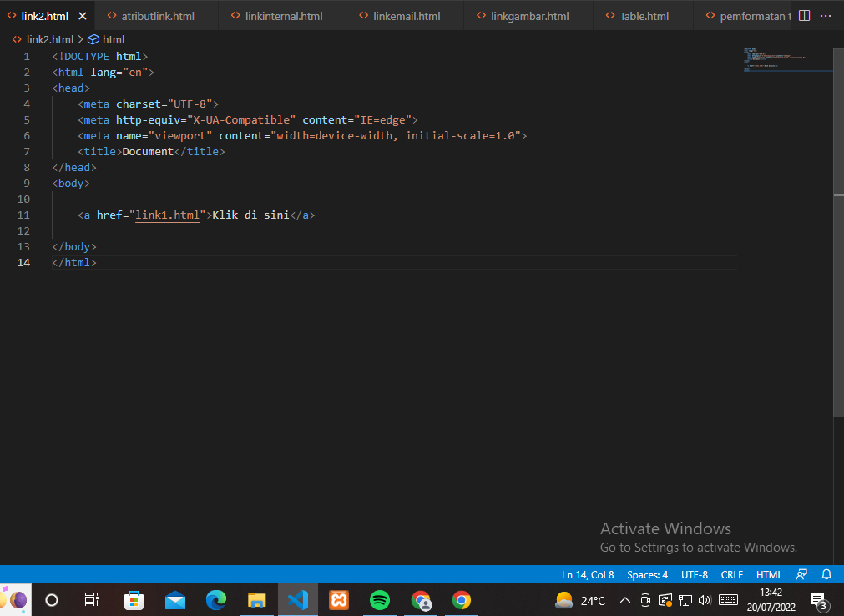Open notifications via the bell icon
Screen dimensions: 844x616
tap(826, 575)
